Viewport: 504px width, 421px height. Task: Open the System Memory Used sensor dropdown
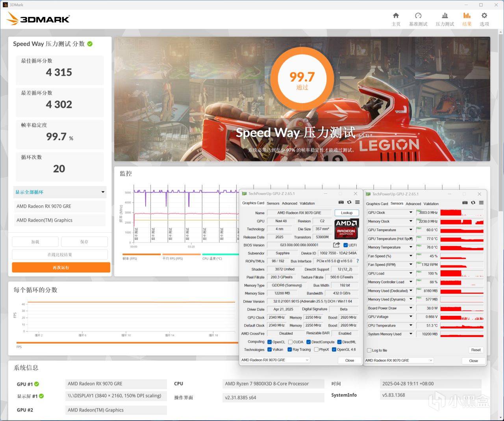coord(411,334)
